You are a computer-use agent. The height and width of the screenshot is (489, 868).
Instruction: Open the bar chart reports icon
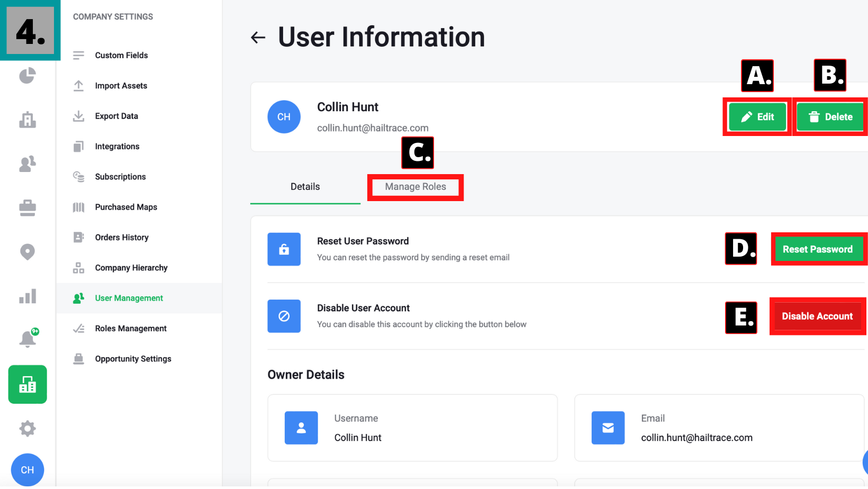click(28, 296)
